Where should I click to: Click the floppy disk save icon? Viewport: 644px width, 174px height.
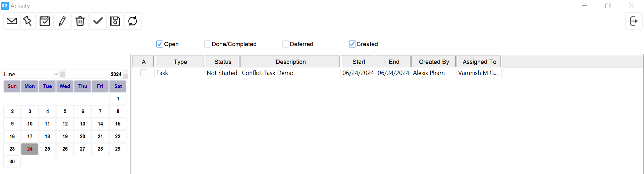tap(115, 21)
